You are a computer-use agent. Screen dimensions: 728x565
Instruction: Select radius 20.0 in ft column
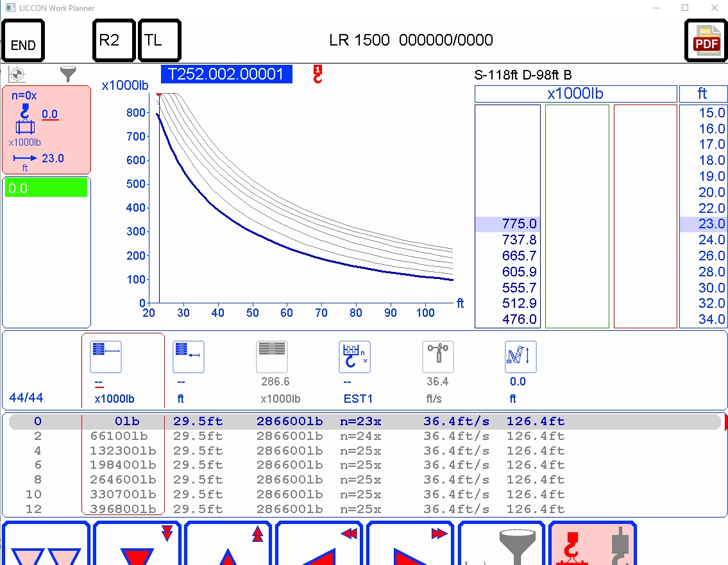712,192
